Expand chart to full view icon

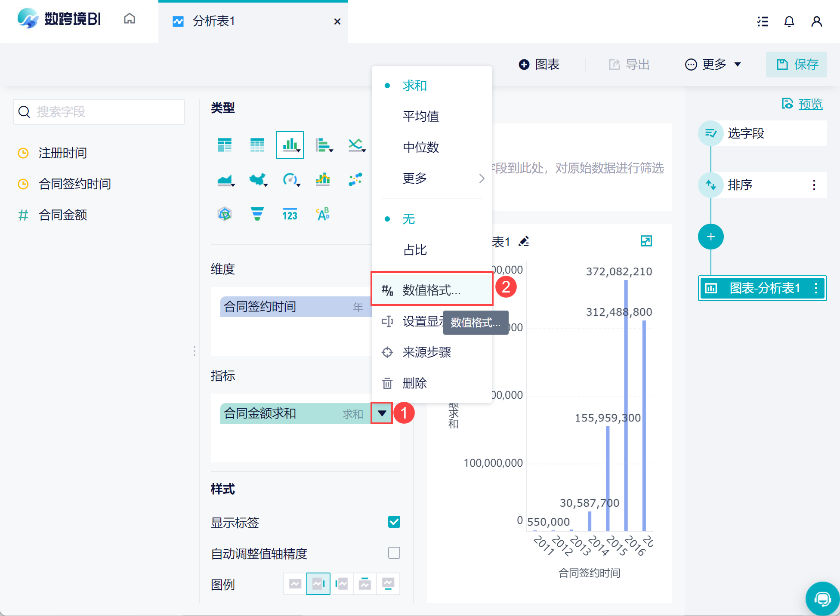click(646, 241)
